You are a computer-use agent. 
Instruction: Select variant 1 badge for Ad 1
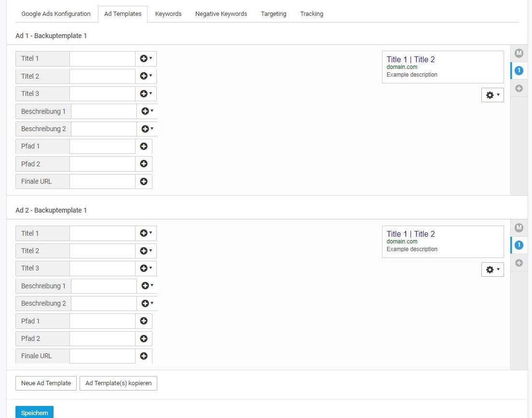coord(519,70)
